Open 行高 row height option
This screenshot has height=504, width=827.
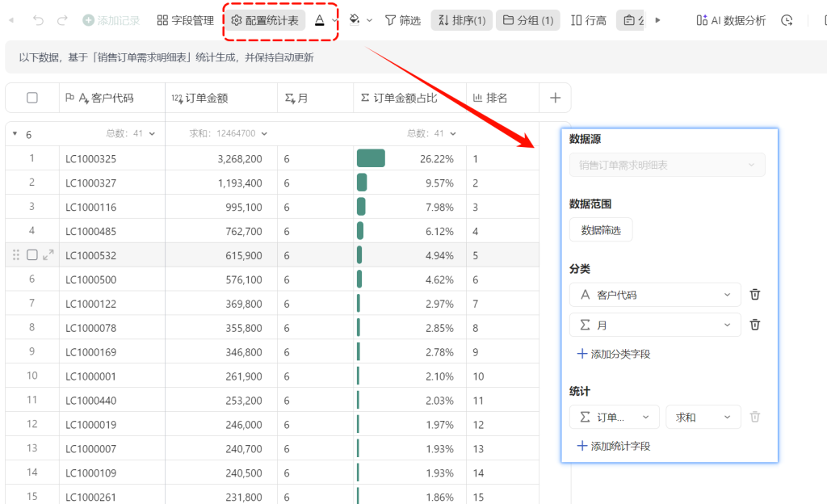[589, 20]
